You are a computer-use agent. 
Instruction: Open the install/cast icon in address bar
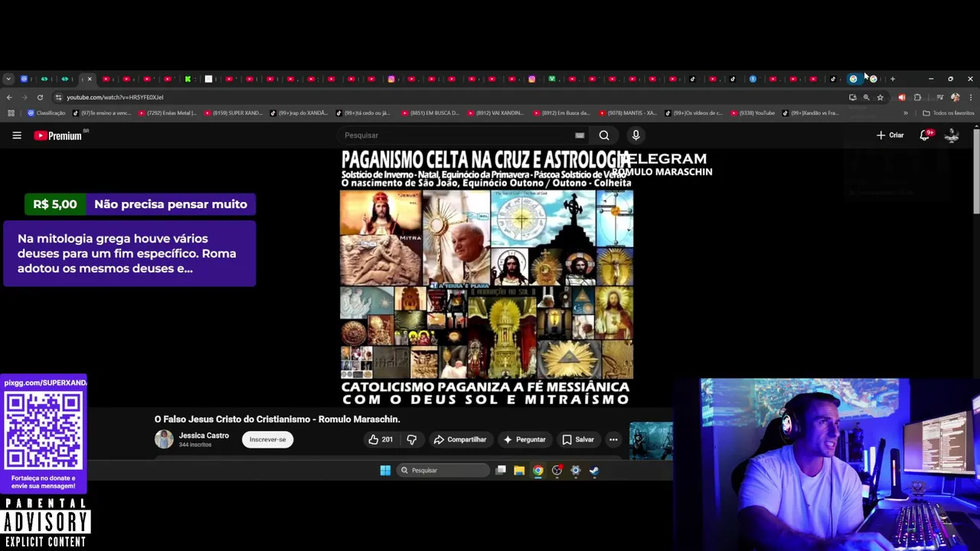click(x=852, y=97)
